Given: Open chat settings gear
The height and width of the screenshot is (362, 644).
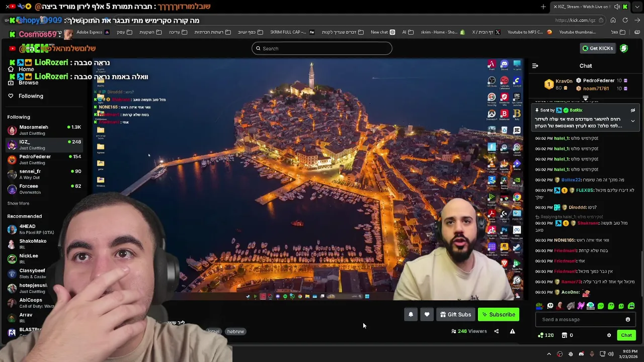Looking at the screenshot, I should click(609, 335).
